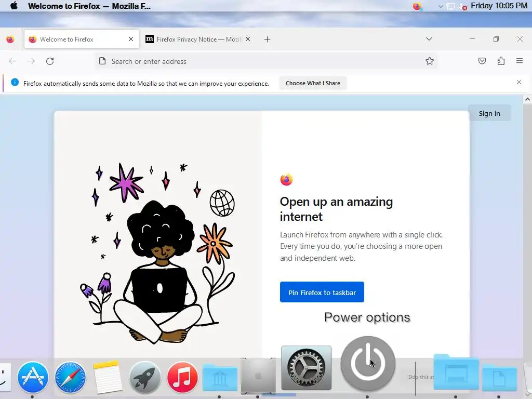Click the Firefox icon in menu bar tray
This screenshot has width=532, height=399.
pos(417,6)
